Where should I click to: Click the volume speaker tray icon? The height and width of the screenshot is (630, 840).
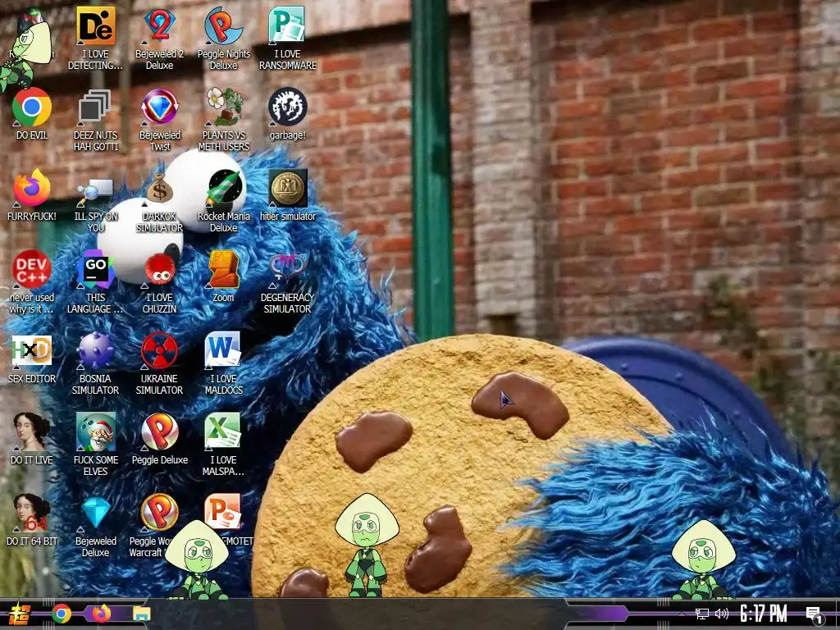tap(722, 614)
